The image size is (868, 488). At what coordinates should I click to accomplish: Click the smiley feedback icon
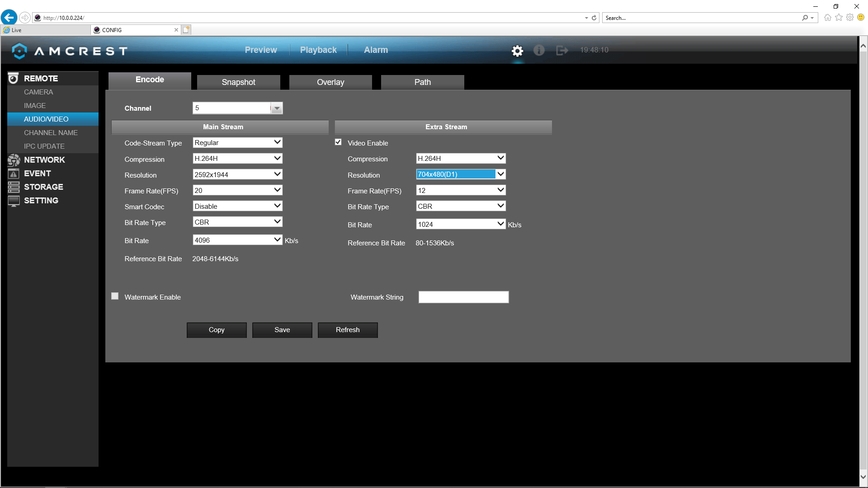click(x=861, y=18)
